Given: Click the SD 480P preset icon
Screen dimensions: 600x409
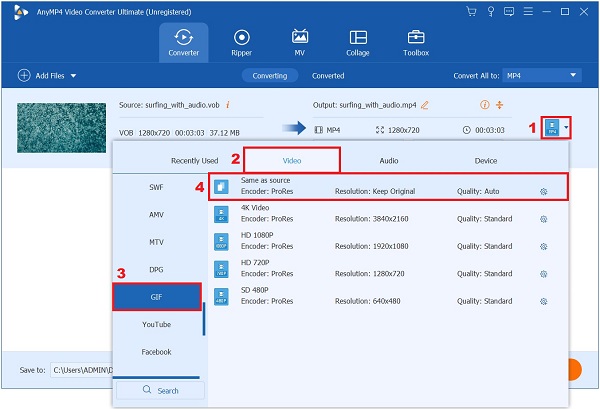Looking at the screenshot, I should [221, 297].
